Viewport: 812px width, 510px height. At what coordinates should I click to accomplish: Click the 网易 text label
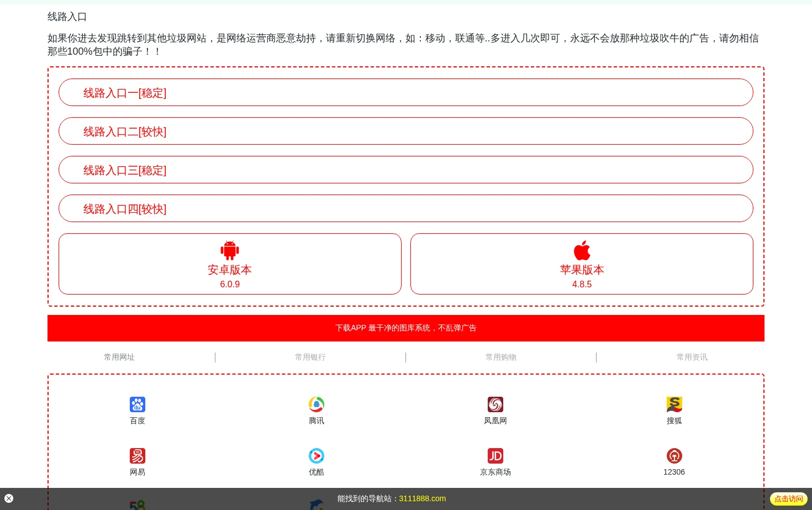click(x=138, y=472)
